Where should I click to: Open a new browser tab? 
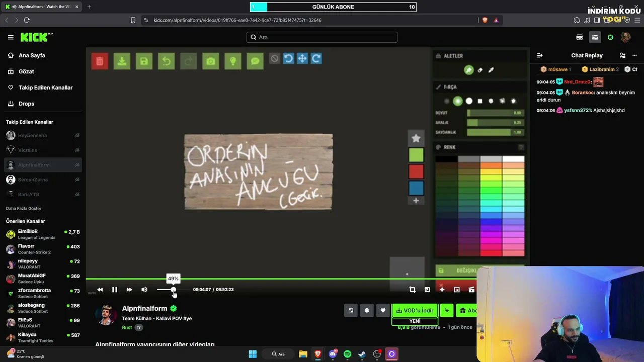(x=89, y=7)
